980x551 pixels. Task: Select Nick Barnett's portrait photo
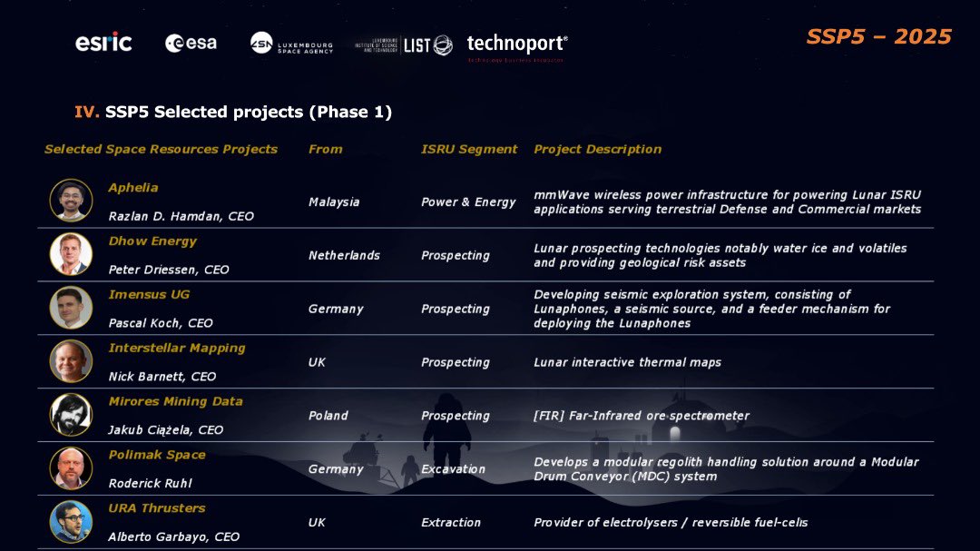pos(72,361)
